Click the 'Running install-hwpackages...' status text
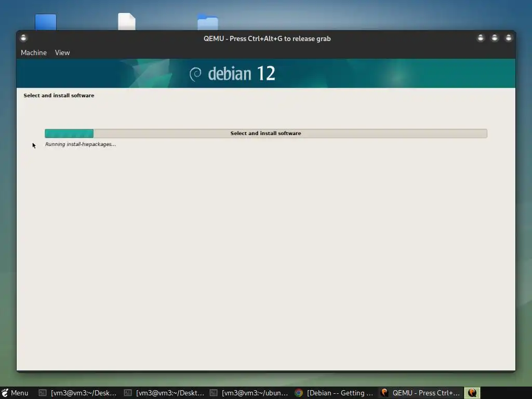532x399 pixels. click(x=81, y=144)
